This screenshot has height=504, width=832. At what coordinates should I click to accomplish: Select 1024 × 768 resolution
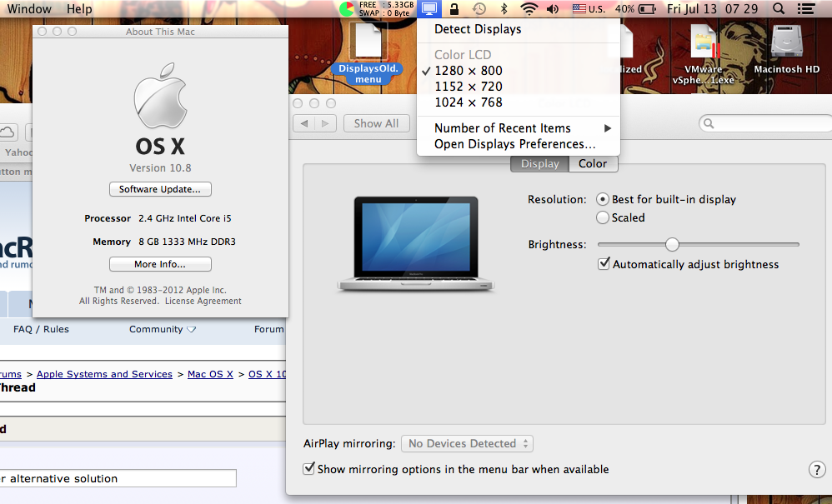(x=518, y=102)
